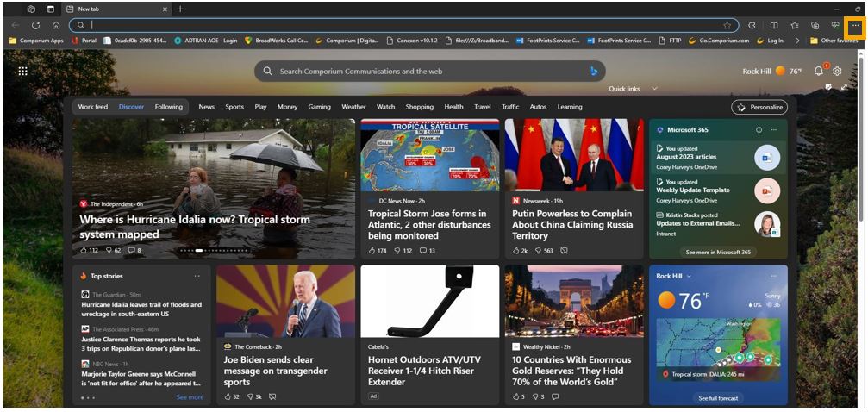Image resolution: width=868 pixels, height=412 pixels.
Task: Open the FTTP bookmark
Action: (x=671, y=41)
